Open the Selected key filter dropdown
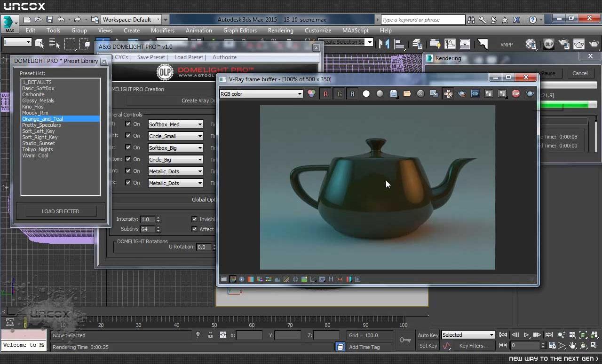Viewport: 602px width, 364px height. pyautogui.click(x=468, y=335)
